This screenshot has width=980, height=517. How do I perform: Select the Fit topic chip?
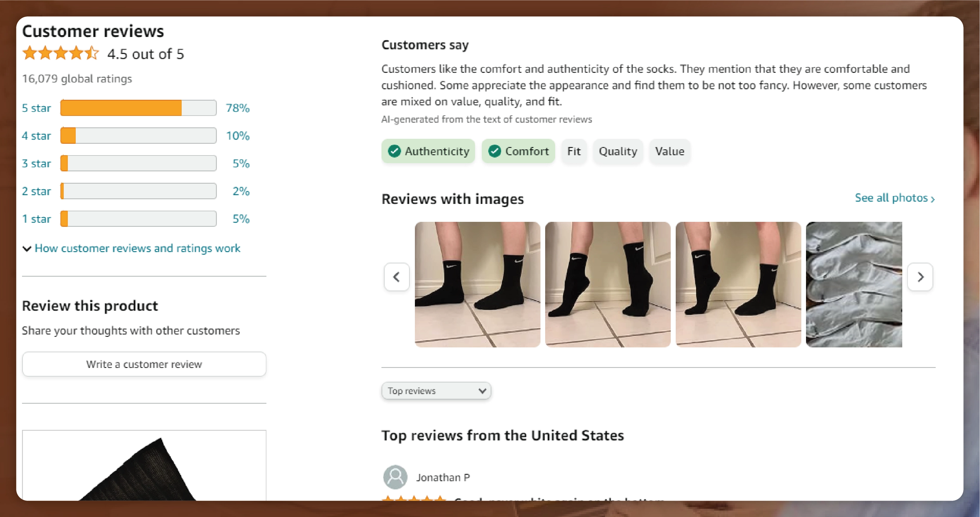574,151
